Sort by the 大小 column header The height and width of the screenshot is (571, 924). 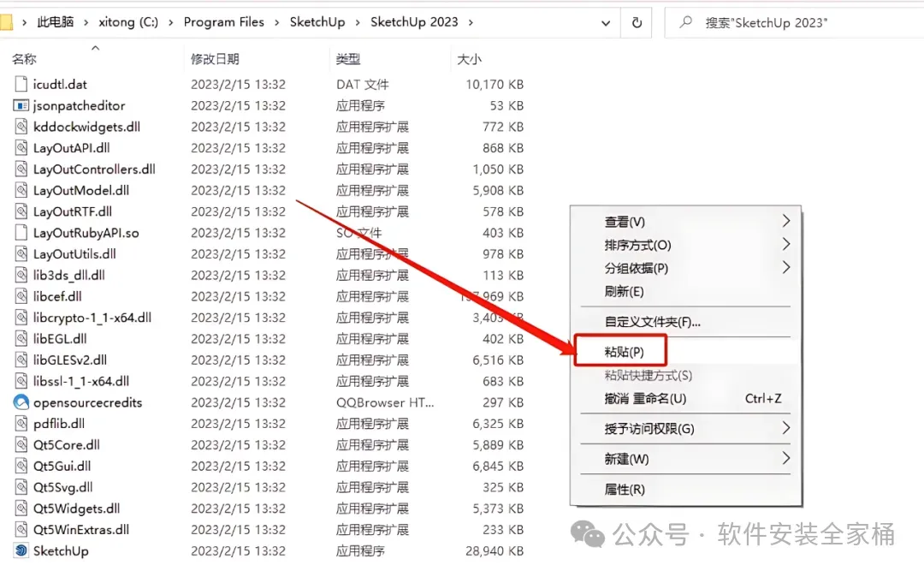pos(469,59)
